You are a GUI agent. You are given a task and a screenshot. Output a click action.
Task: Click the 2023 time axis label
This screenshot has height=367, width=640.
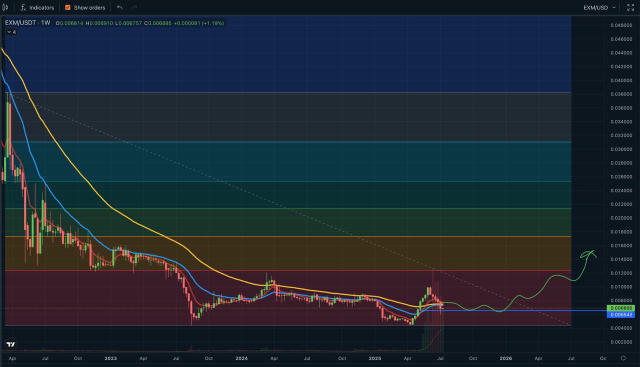(x=110, y=358)
